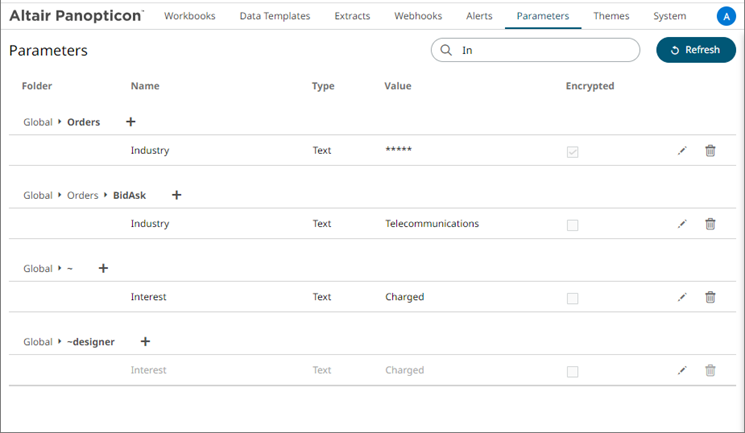Edit the Interest parameter in Global ~ folder

tap(682, 297)
